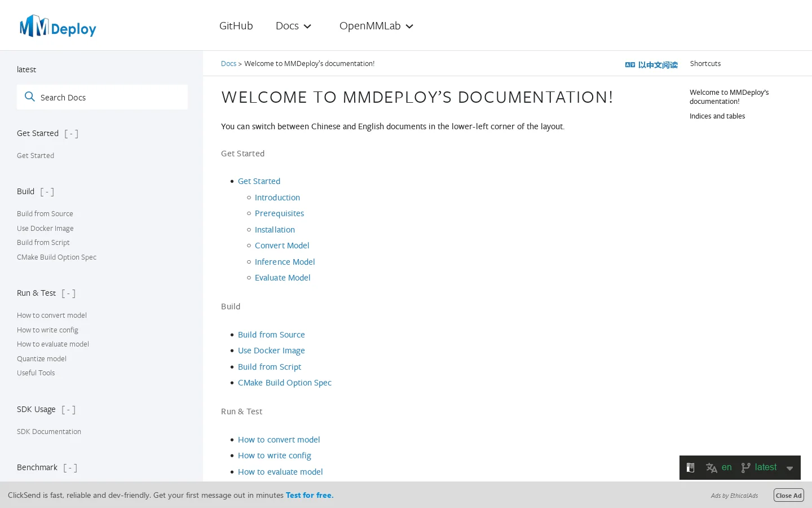Select Quantize model in sidebar
The image size is (812, 508).
click(42, 359)
